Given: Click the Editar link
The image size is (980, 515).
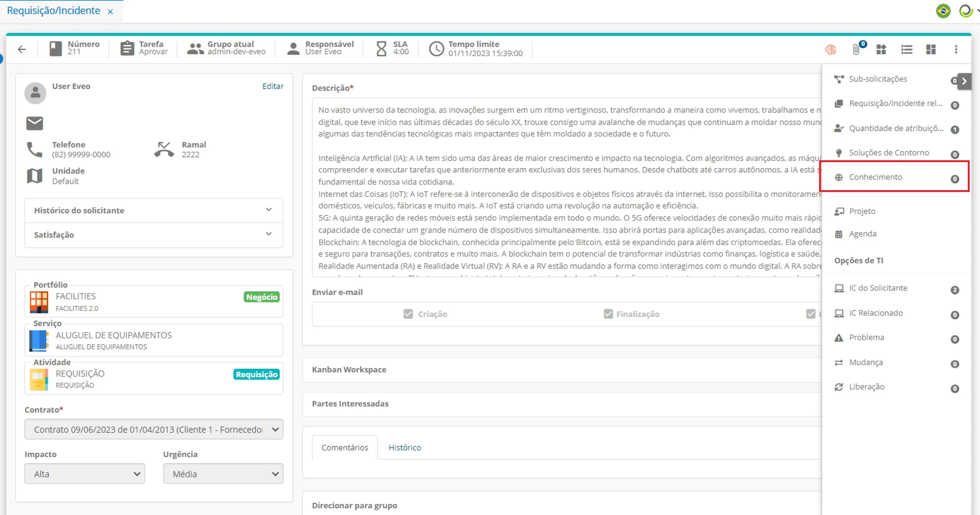Looking at the screenshot, I should (x=273, y=86).
